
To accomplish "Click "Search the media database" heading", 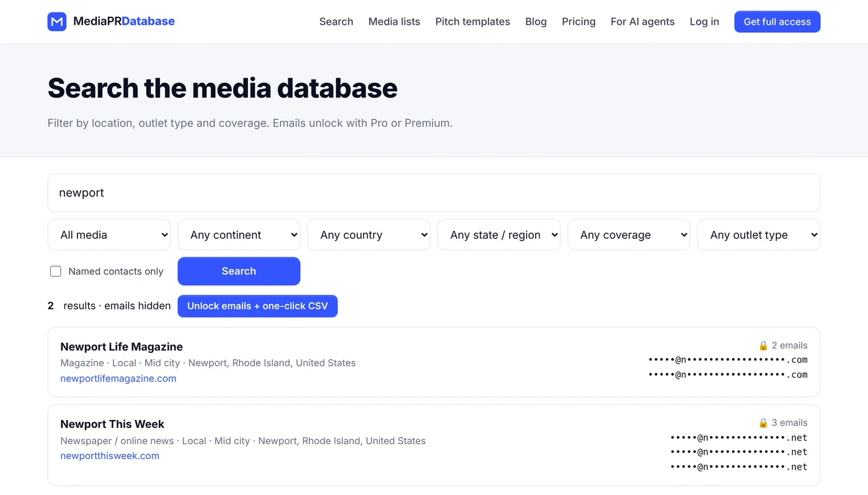I will click(x=223, y=88).
